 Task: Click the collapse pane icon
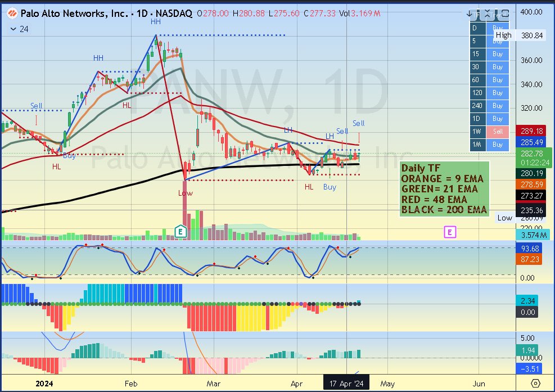coord(487,14)
